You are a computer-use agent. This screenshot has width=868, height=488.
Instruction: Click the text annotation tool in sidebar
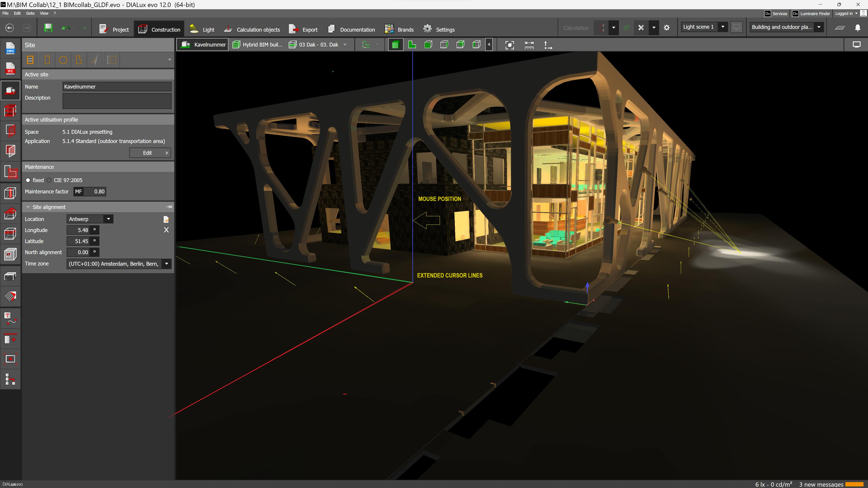point(10,318)
